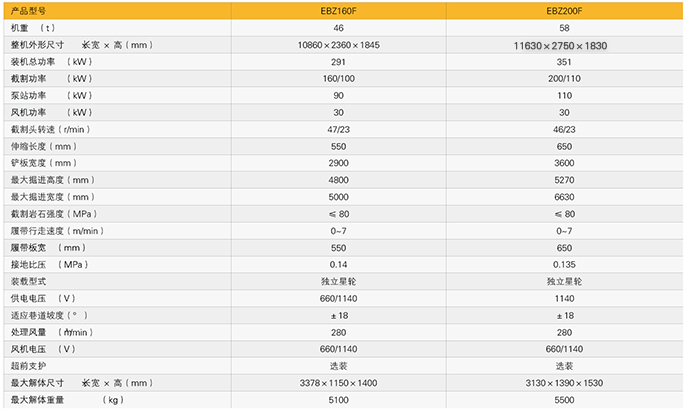Select the 供电电压 value 1140 for EBZ200F
The image size is (685, 412).
pos(564,298)
